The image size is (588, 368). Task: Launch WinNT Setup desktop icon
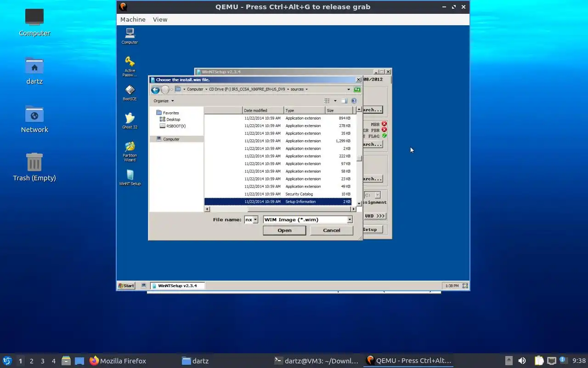(130, 178)
